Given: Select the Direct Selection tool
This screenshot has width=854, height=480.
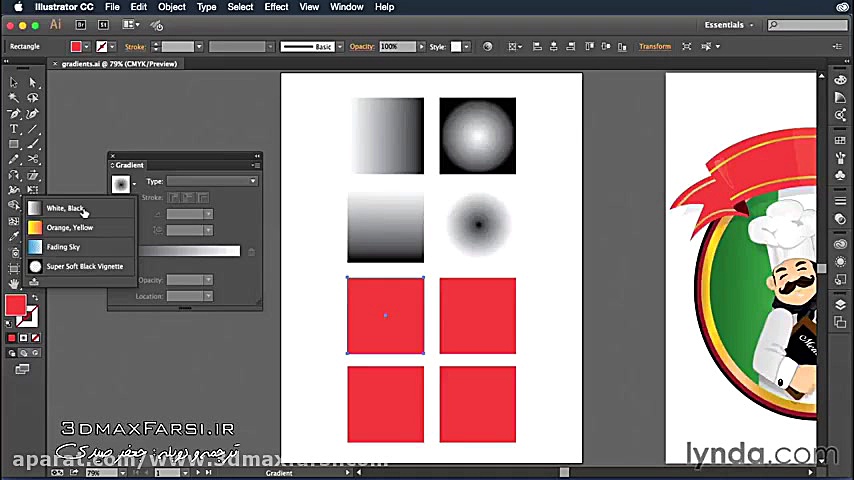Looking at the screenshot, I should point(33,82).
